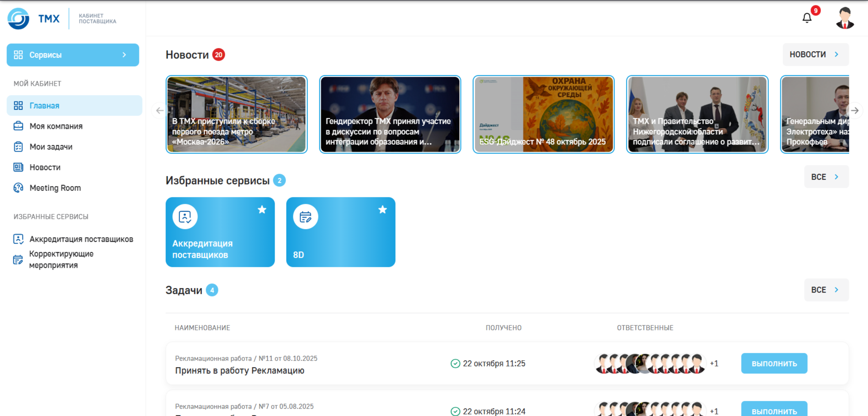Toggle the star on the 8D card

click(x=382, y=210)
